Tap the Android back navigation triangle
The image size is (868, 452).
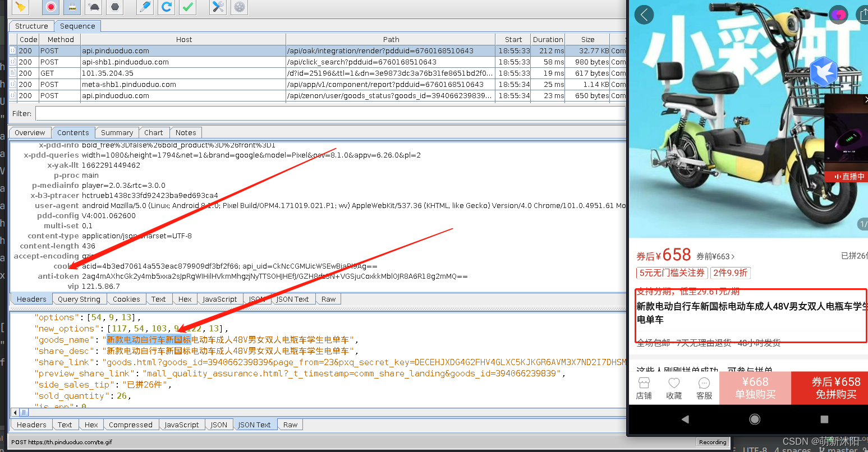tap(685, 419)
